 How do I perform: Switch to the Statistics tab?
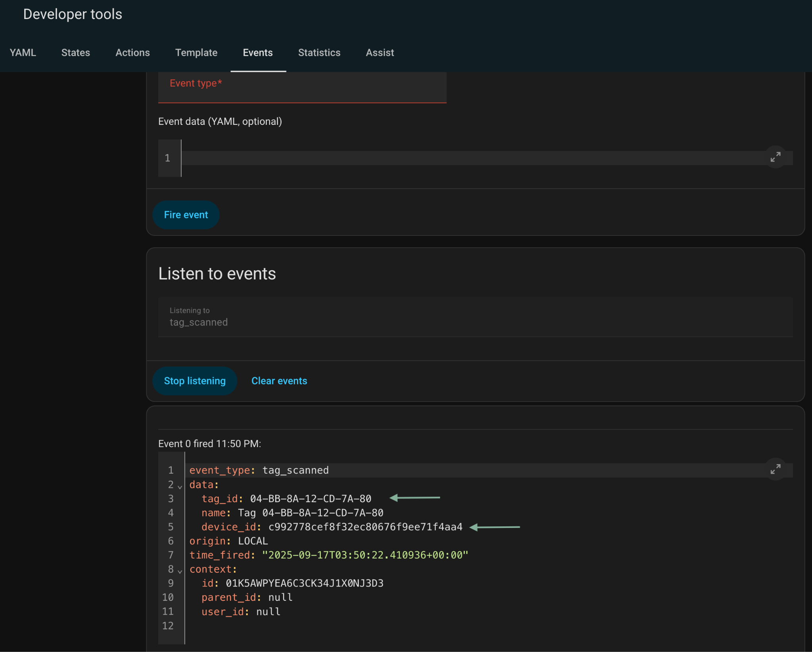pyautogui.click(x=319, y=53)
